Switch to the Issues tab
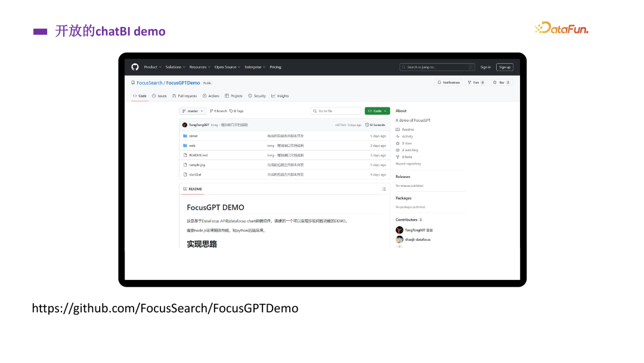Image resolution: width=644 pixels, height=363 pixels. tap(159, 96)
